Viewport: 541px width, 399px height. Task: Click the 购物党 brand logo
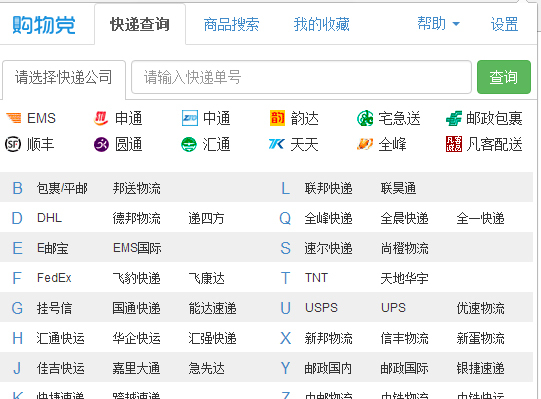44,25
